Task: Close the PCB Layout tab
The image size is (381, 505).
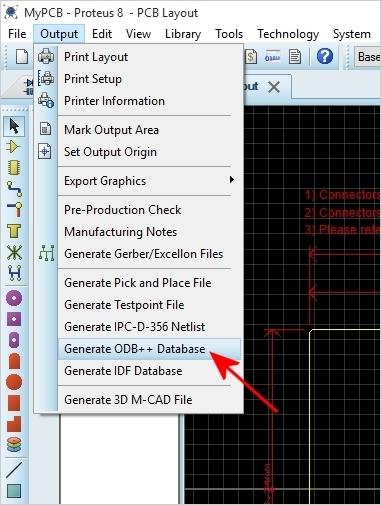Action: (x=274, y=87)
